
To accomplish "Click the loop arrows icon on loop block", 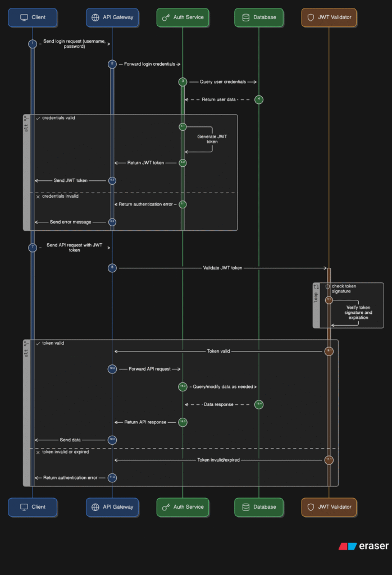I will point(316,287).
